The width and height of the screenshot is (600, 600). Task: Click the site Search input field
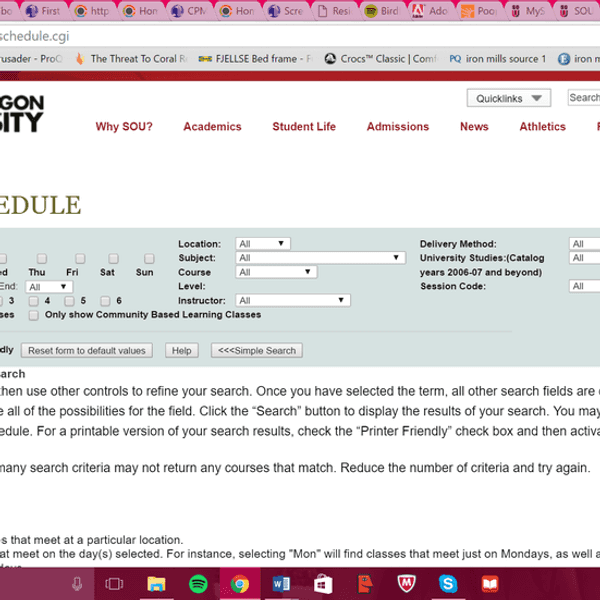coord(584,98)
